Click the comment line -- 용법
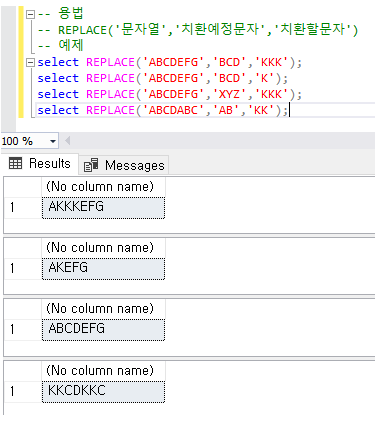The height and width of the screenshot is (424, 383). coord(60,14)
